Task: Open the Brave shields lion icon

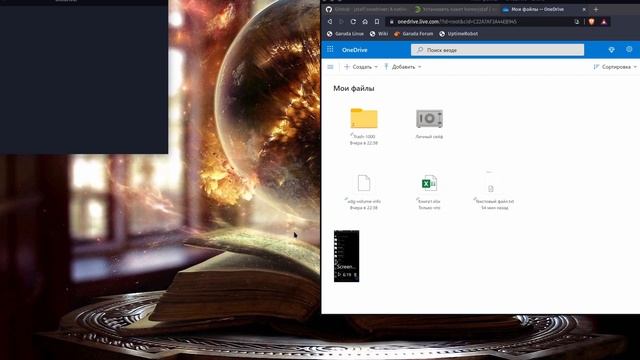Action: tap(591, 22)
